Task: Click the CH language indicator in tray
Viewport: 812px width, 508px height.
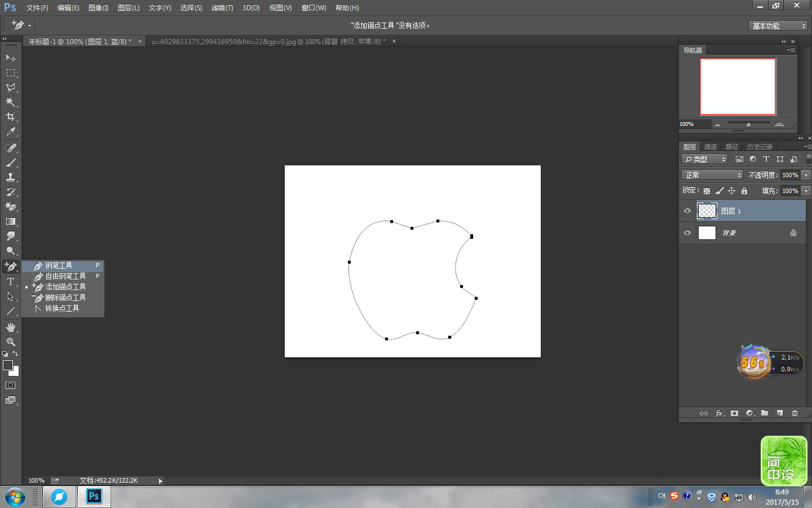Action: 662,496
